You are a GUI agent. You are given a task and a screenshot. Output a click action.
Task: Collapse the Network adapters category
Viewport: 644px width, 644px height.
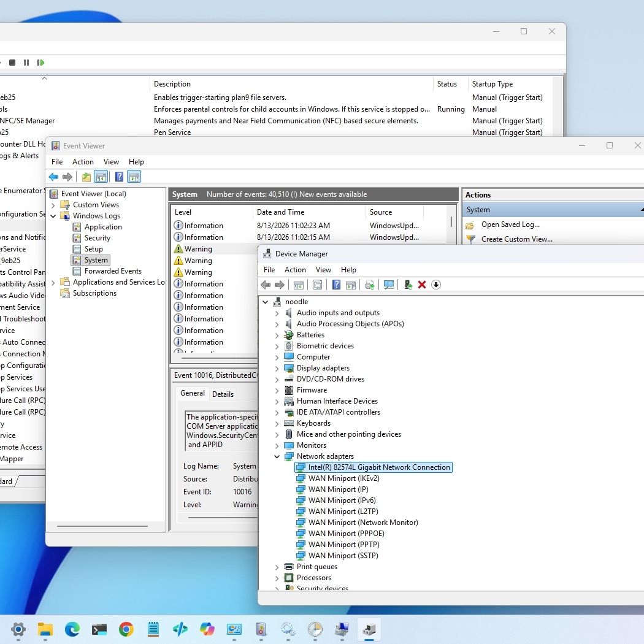pos(277,456)
